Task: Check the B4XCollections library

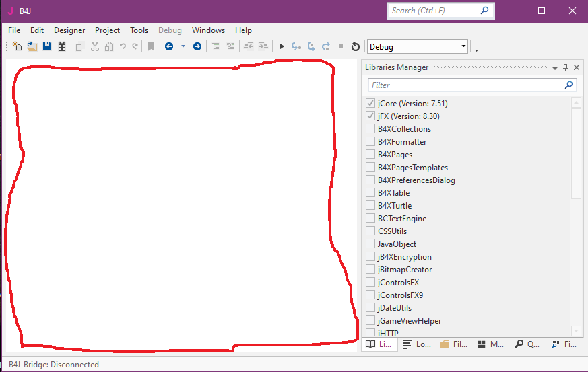Action: [x=370, y=128]
